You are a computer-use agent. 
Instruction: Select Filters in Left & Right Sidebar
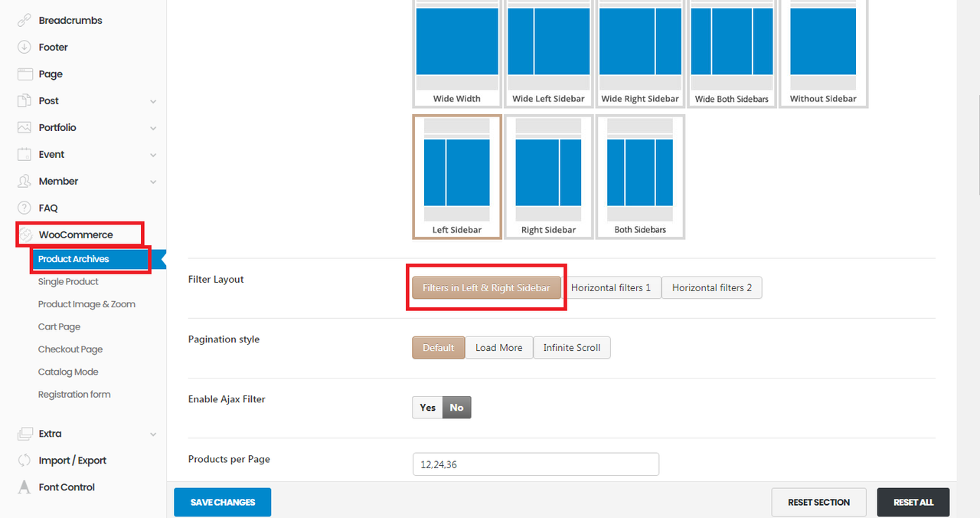(x=486, y=288)
